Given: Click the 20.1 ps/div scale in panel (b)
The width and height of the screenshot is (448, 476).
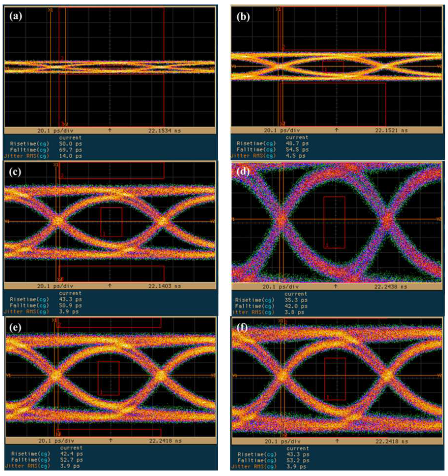Looking at the screenshot, I should click(282, 130).
